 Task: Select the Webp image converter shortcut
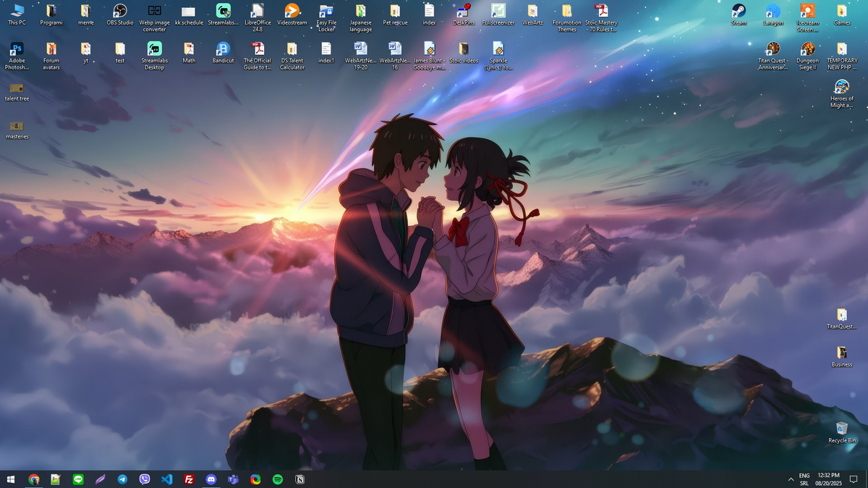(154, 18)
